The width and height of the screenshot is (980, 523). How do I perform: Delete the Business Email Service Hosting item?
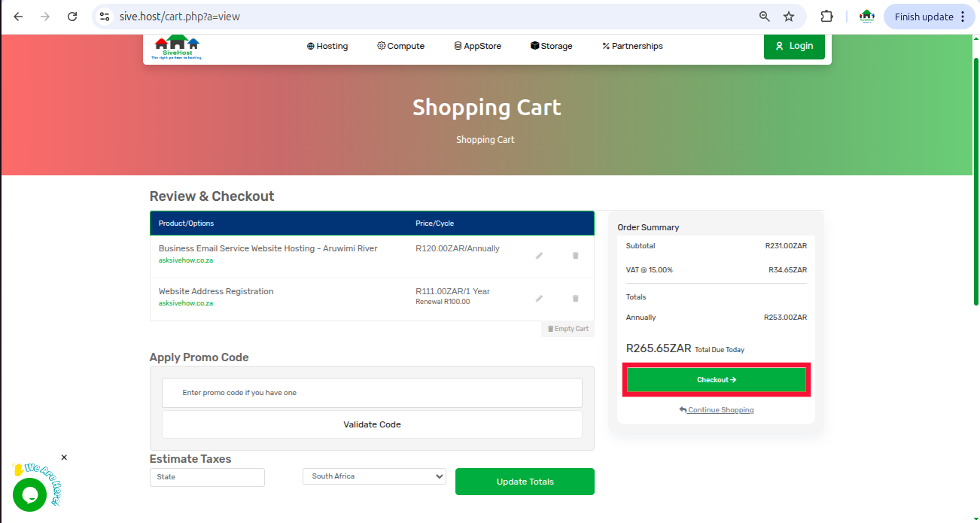[x=576, y=256]
